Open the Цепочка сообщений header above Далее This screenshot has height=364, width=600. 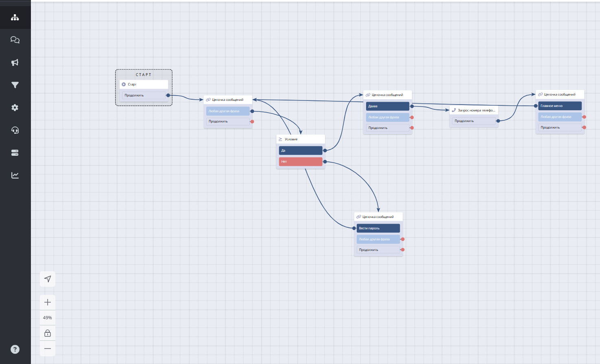[388, 95]
